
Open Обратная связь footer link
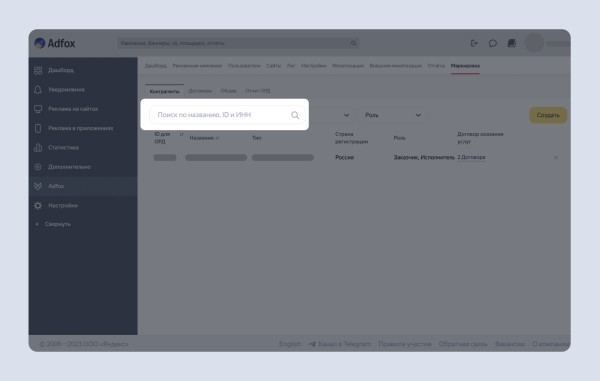point(463,344)
